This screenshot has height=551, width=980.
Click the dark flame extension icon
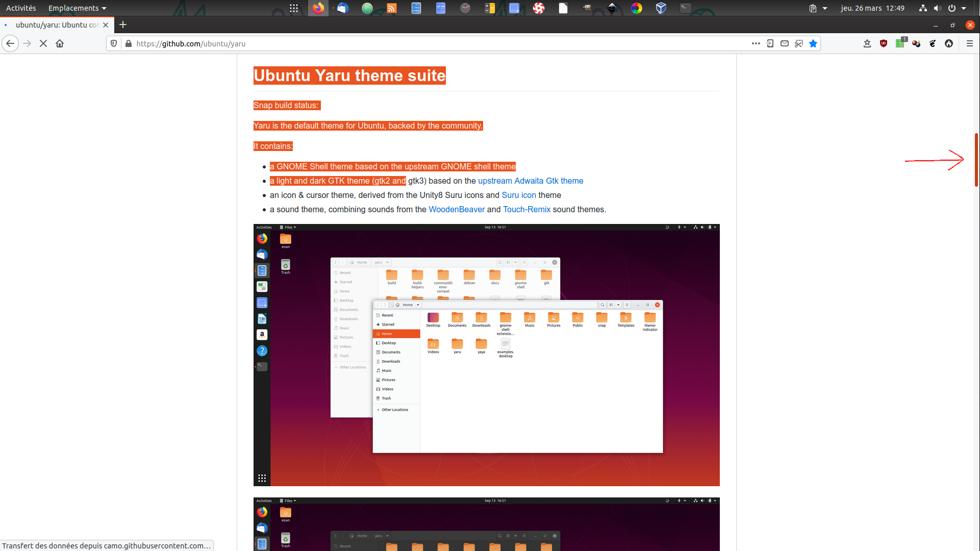pyautogui.click(x=949, y=43)
